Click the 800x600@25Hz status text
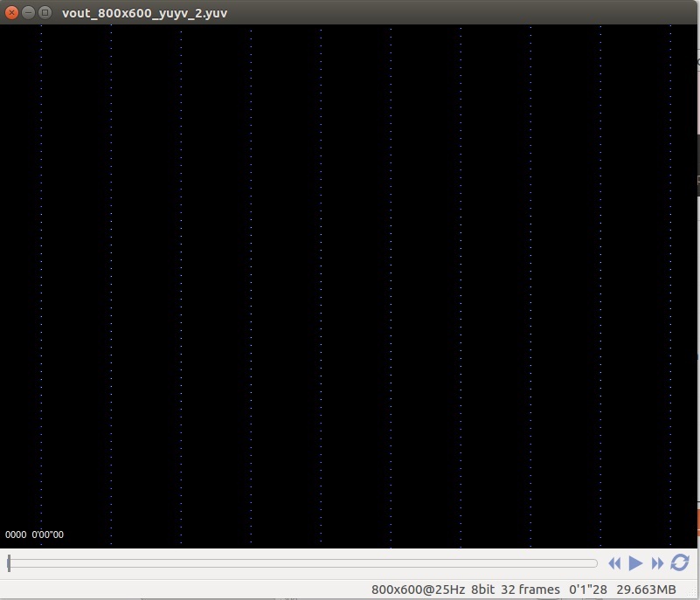This screenshot has height=600, width=700. tap(419, 590)
